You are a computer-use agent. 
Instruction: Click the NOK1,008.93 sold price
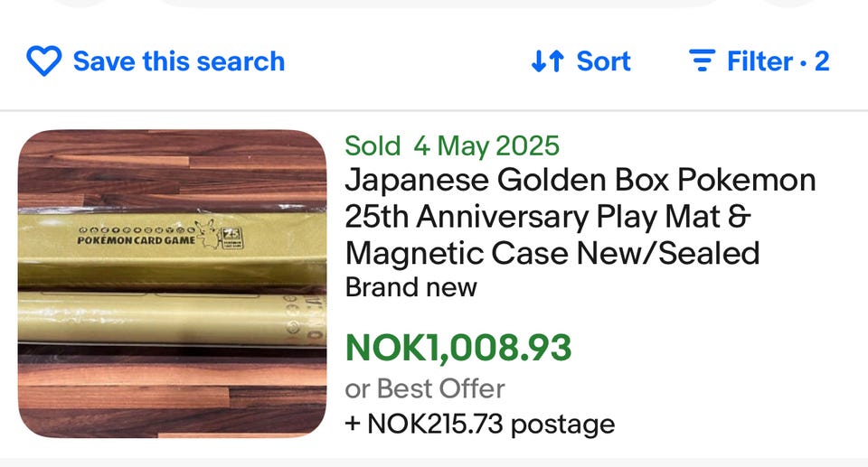(x=458, y=347)
